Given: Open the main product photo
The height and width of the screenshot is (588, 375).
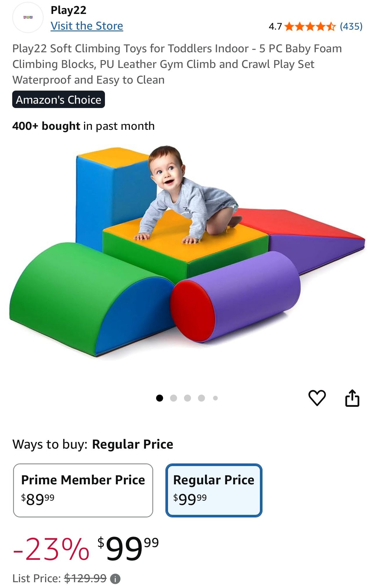Looking at the screenshot, I should pyautogui.click(x=187, y=253).
